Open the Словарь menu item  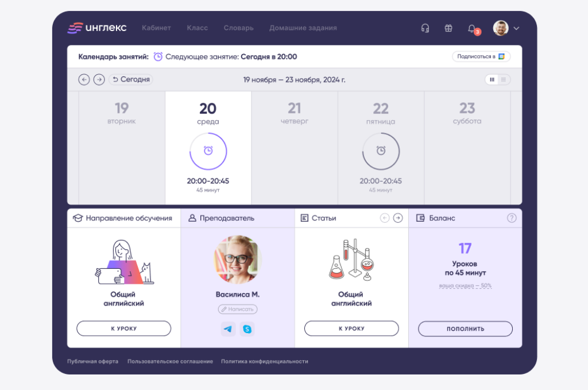238,28
